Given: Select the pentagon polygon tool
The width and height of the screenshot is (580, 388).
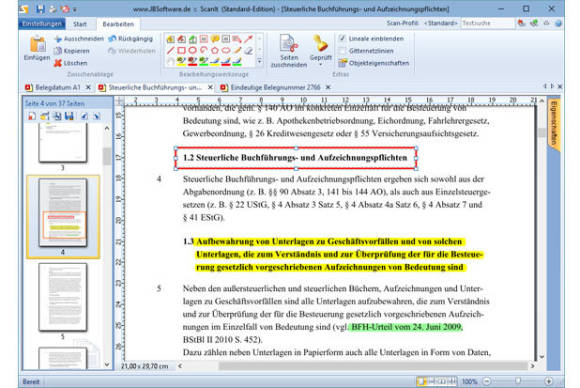Looking at the screenshot, I should 215,51.
